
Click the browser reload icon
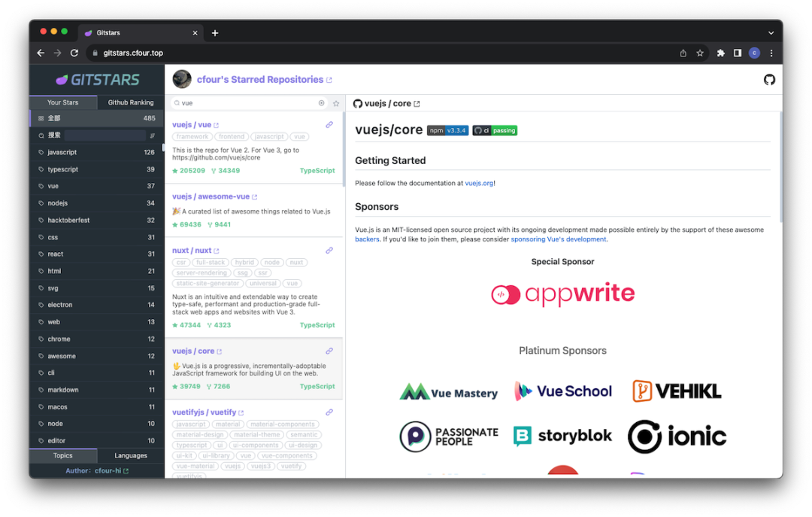74,53
